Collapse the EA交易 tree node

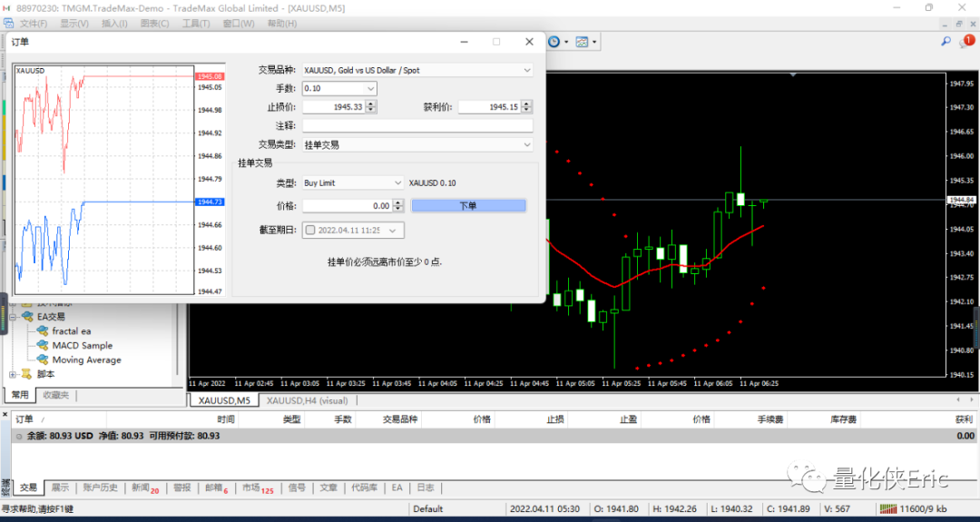pyautogui.click(x=13, y=317)
